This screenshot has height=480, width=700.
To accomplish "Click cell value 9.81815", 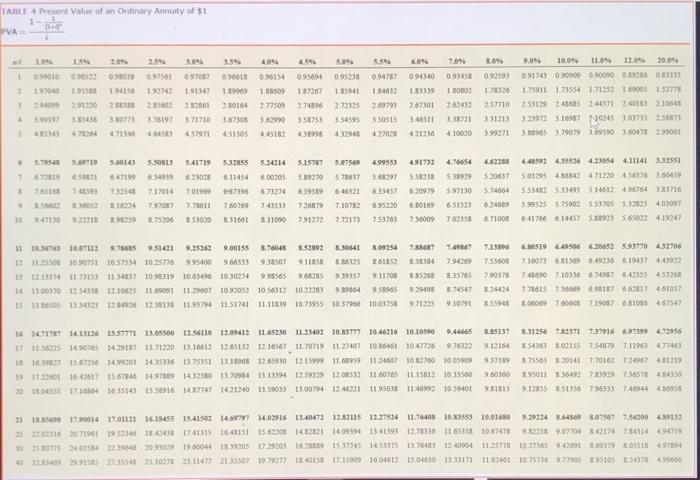I will [x=496, y=389].
